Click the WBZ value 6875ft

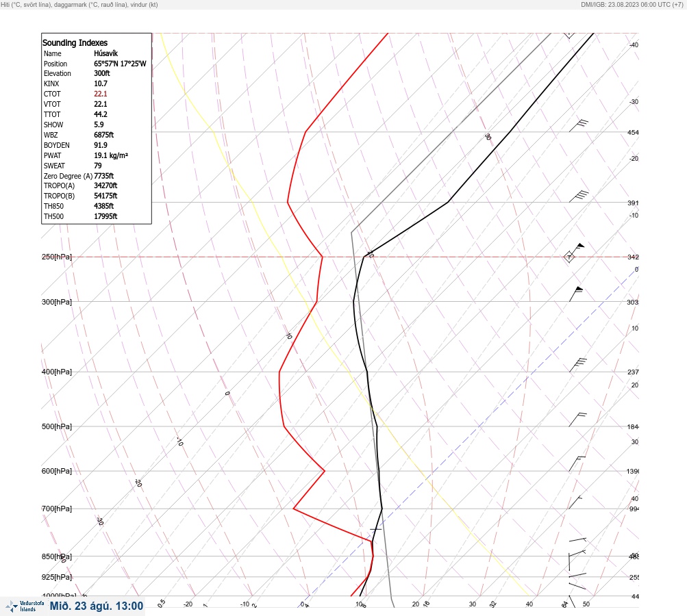click(104, 135)
